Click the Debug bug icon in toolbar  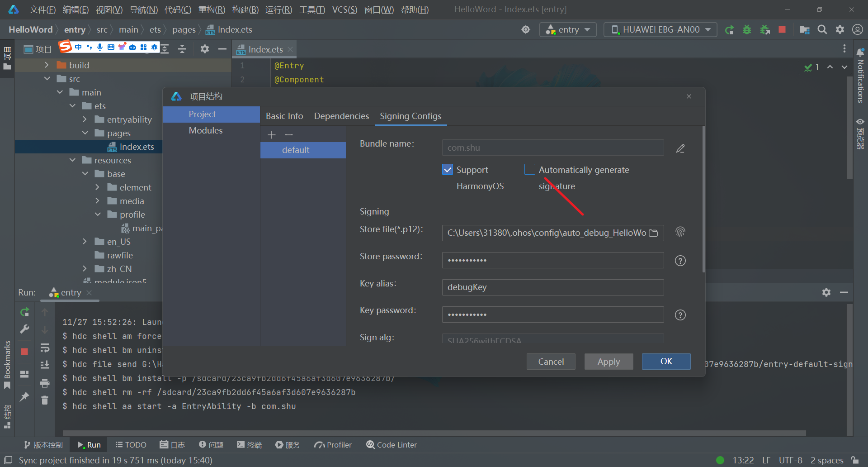(747, 30)
